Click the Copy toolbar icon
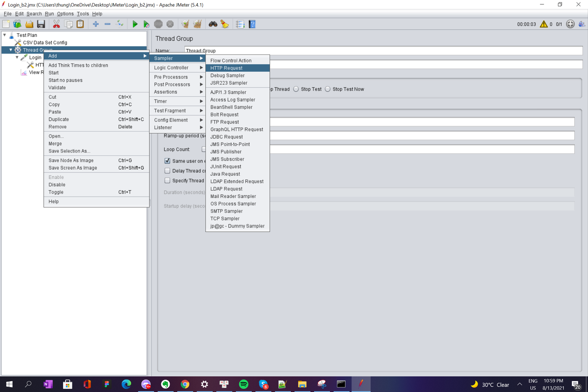The width and height of the screenshot is (588, 392). click(68, 24)
